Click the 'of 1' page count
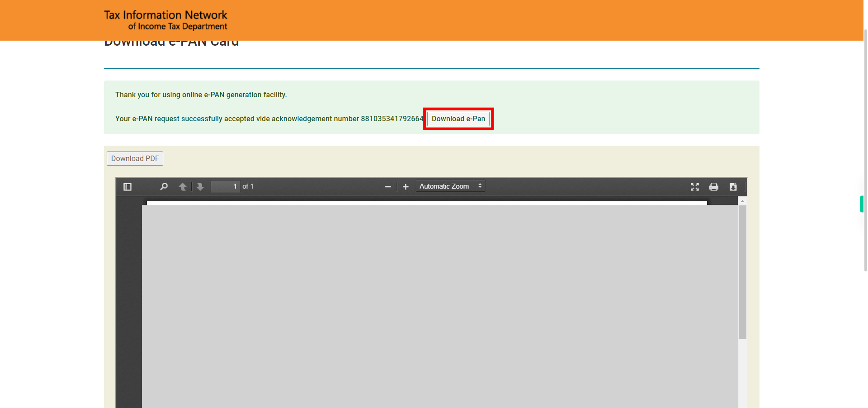The height and width of the screenshot is (408, 868). [x=248, y=186]
